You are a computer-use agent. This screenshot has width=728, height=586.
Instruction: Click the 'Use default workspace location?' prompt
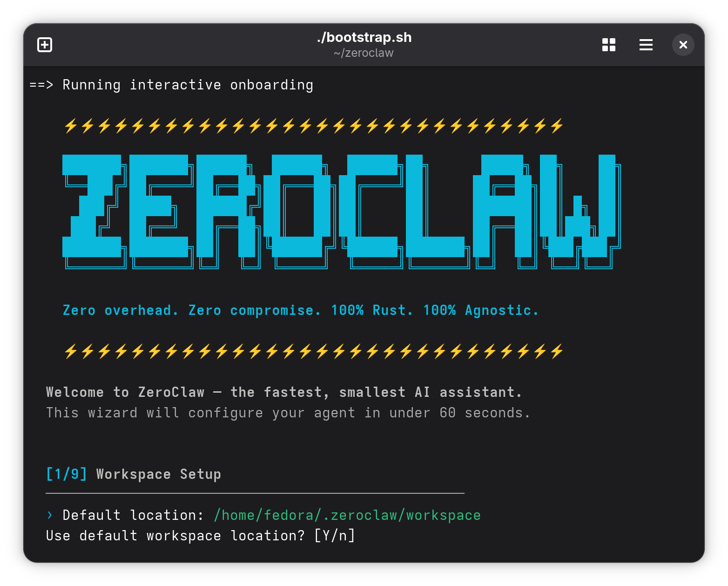(175, 536)
